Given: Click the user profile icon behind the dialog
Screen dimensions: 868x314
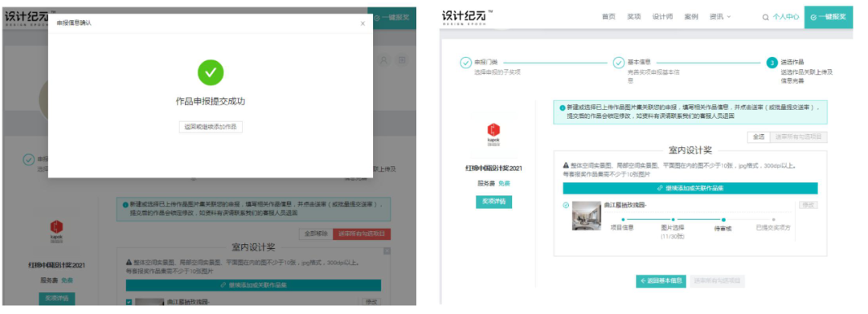Looking at the screenshot, I should (x=383, y=60).
